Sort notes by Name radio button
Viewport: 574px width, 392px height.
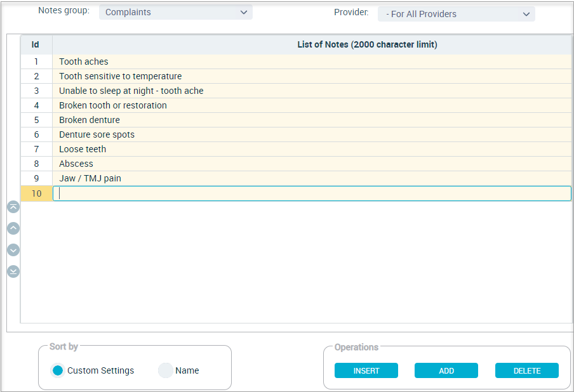tap(166, 370)
